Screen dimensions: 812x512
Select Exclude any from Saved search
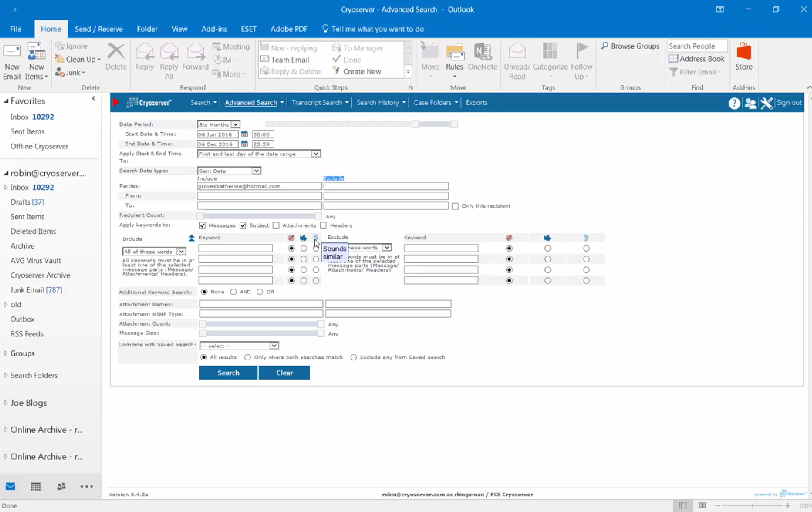353,357
